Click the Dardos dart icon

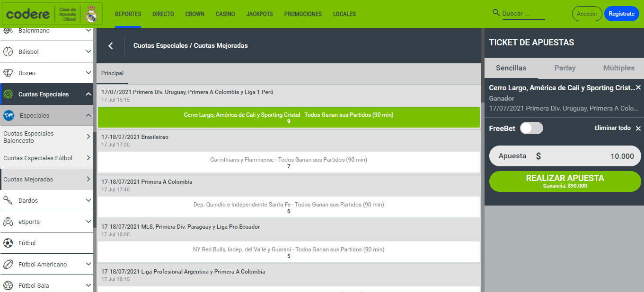click(8, 201)
